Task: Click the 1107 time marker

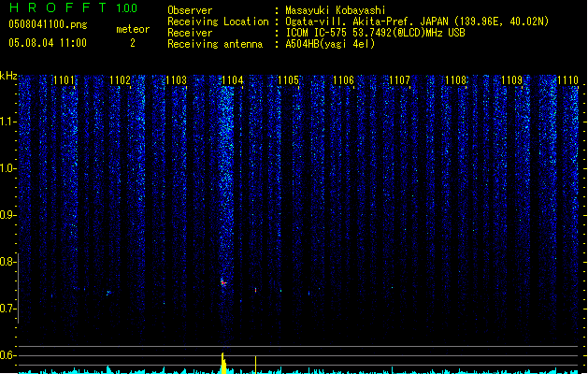Action: 400,80
